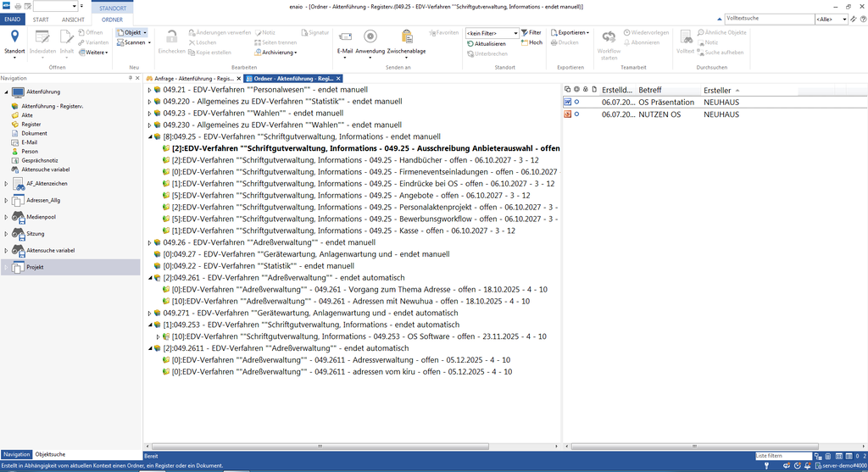Screen dimensions: 868x472
Task: Select the Medienpool binoculars icon in navigation
Action: [17, 215]
